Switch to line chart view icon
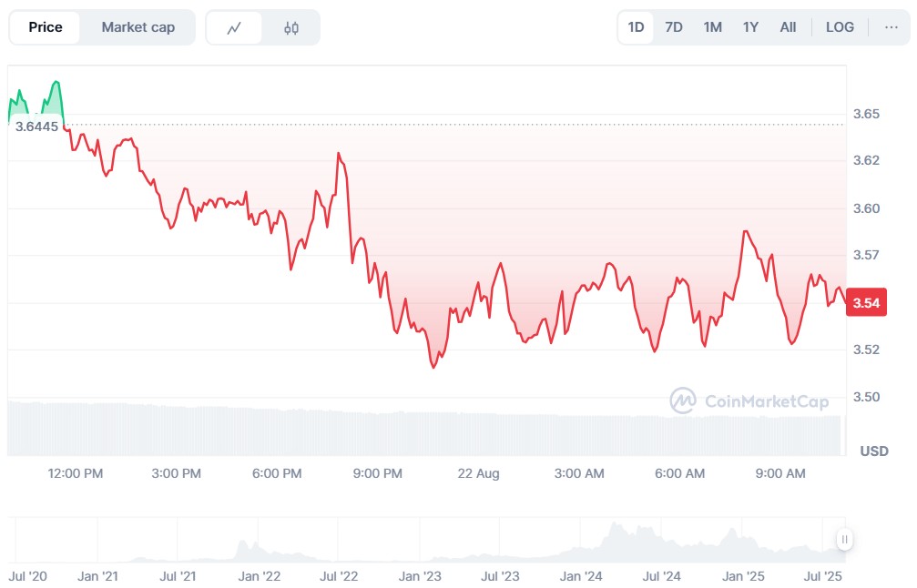Viewport: 917px width, 588px height. (x=234, y=27)
